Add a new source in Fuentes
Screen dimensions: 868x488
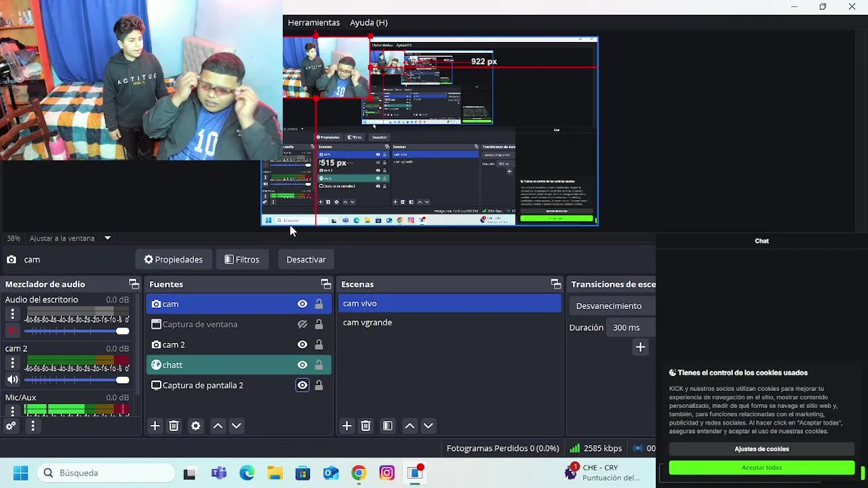[155, 426]
